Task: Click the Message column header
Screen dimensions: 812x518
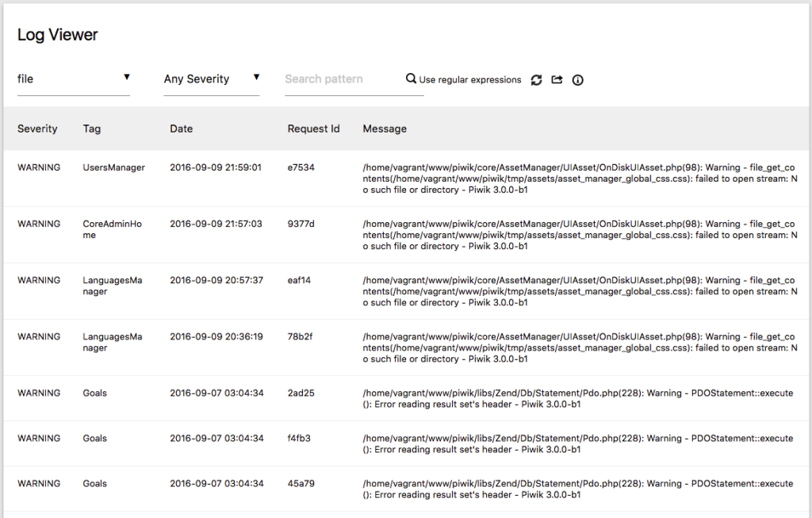Action: point(385,129)
